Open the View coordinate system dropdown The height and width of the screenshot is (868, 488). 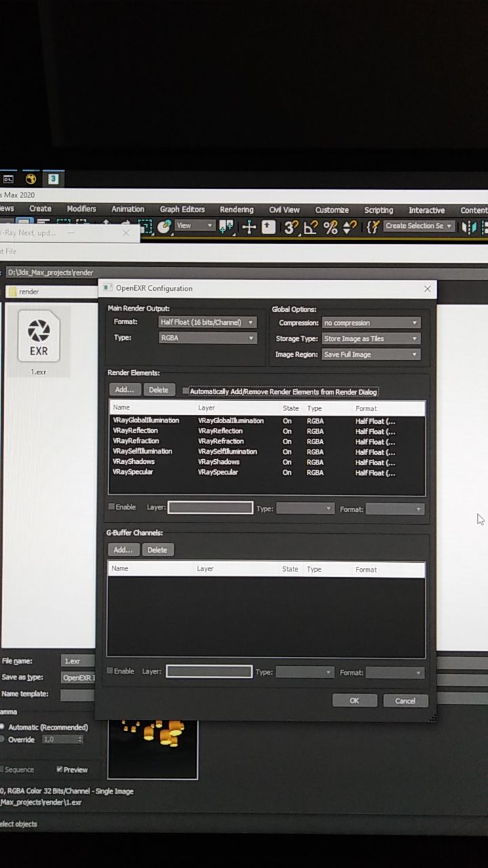point(195,226)
